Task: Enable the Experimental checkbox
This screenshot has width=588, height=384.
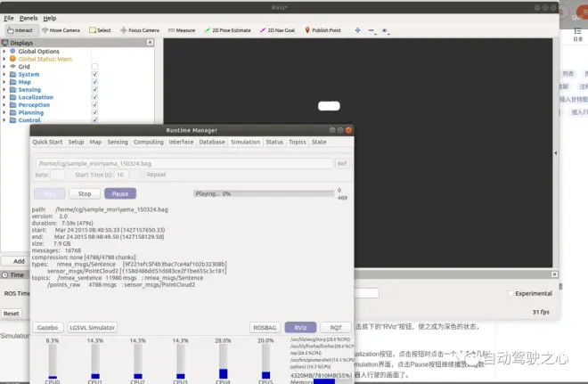Action: [x=510, y=293]
